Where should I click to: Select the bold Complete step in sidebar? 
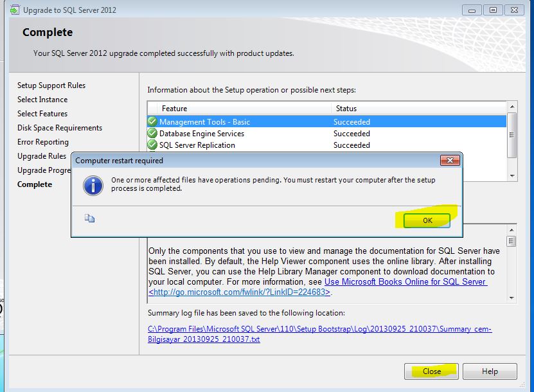35,184
